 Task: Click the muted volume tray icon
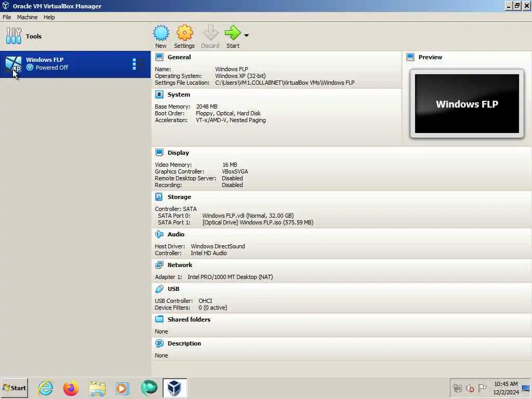coord(470,388)
